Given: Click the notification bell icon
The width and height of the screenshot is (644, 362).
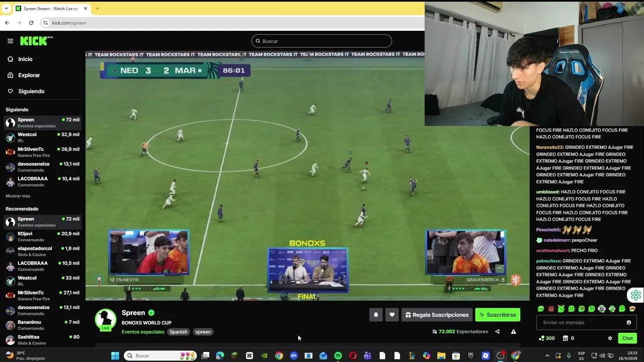Looking at the screenshot, I should coord(376,315).
